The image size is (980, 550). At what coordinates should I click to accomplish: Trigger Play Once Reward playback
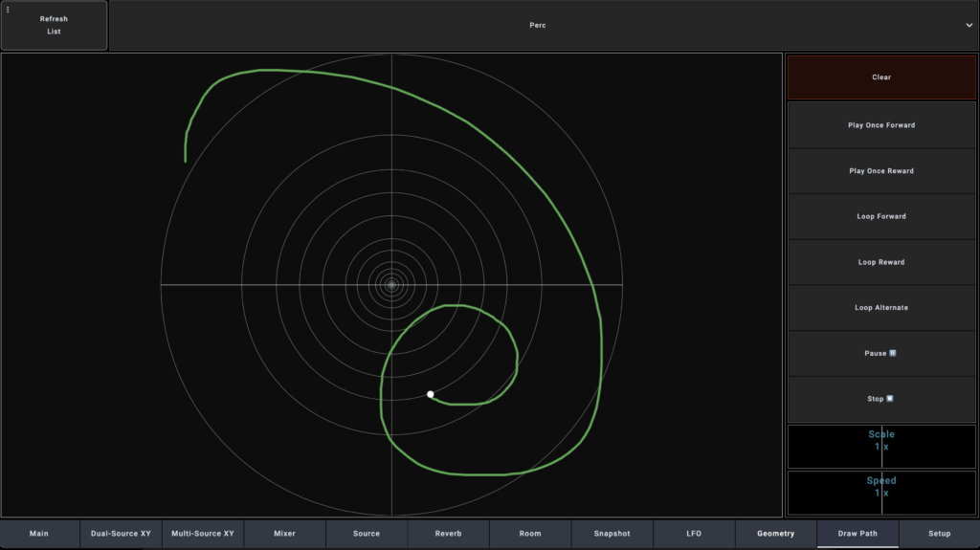click(x=880, y=171)
